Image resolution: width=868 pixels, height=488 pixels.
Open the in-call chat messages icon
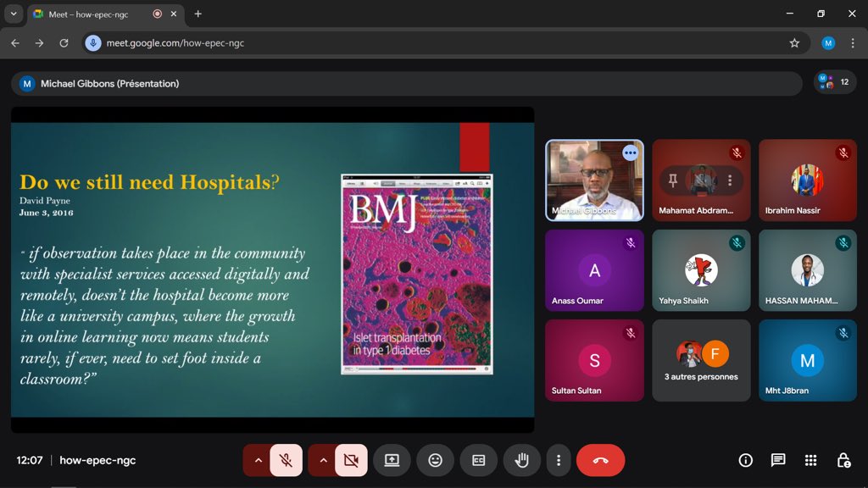point(776,460)
